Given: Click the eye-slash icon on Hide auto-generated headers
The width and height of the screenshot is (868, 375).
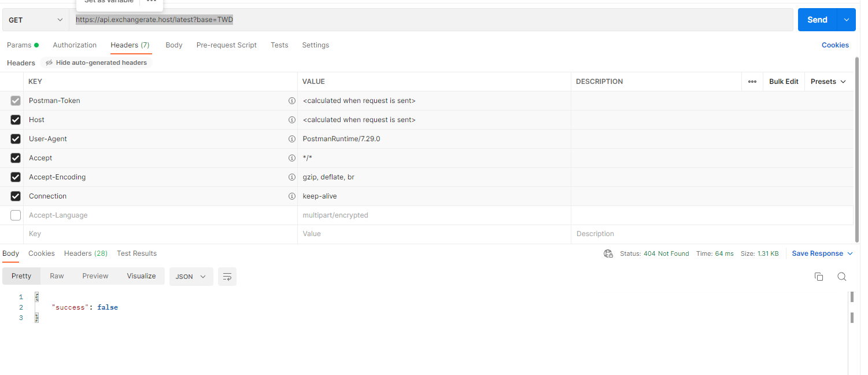Looking at the screenshot, I should (x=49, y=62).
